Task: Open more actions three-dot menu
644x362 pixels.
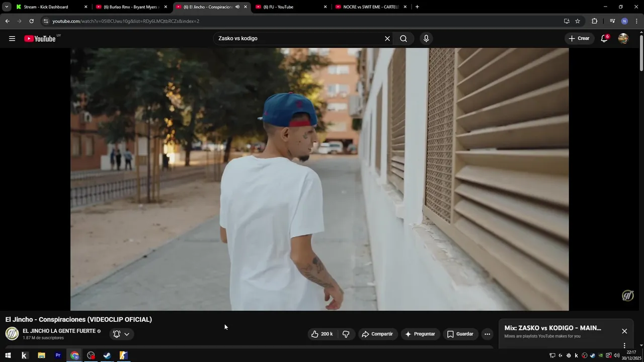Action: 487,334
